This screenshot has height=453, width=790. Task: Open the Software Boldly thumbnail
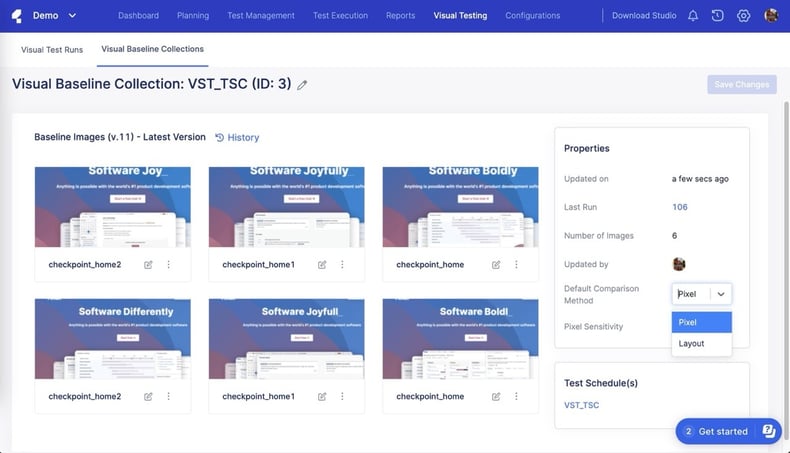click(460, 207)
